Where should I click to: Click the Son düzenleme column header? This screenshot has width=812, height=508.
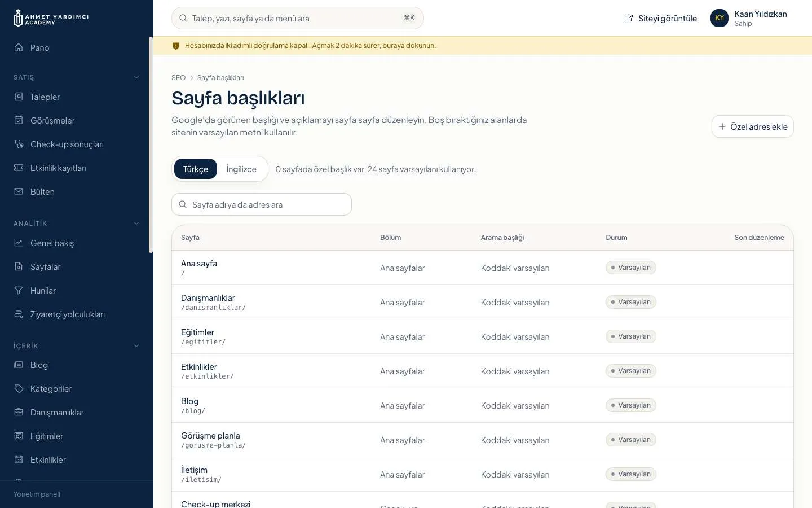759,238
